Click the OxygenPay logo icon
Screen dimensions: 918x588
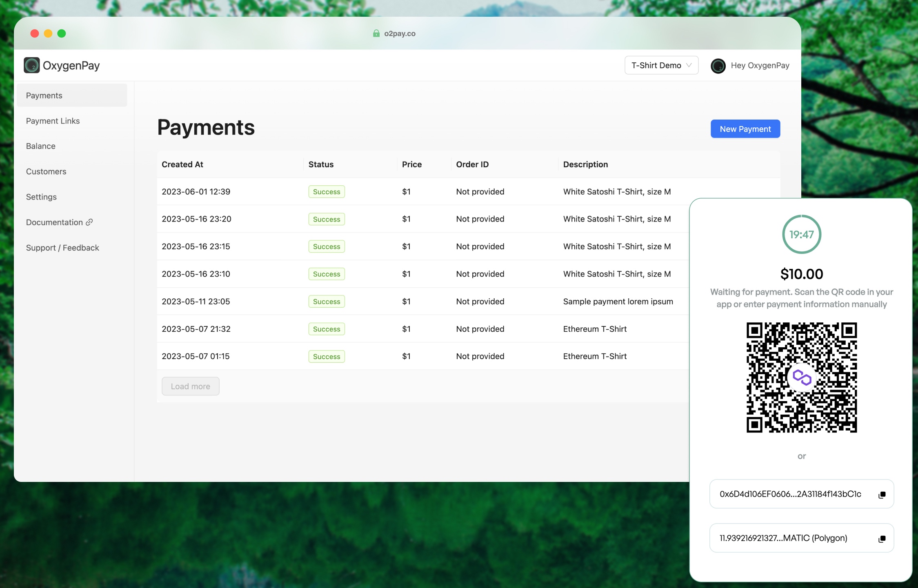pyautogui.click(x=31, y=65)
